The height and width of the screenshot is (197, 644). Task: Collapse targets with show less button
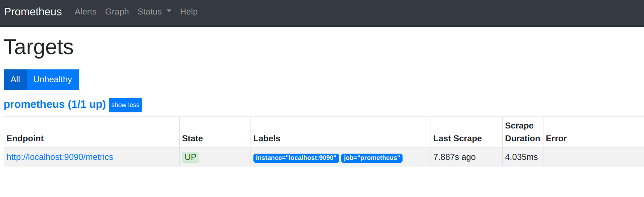click(x=125, y=105)
